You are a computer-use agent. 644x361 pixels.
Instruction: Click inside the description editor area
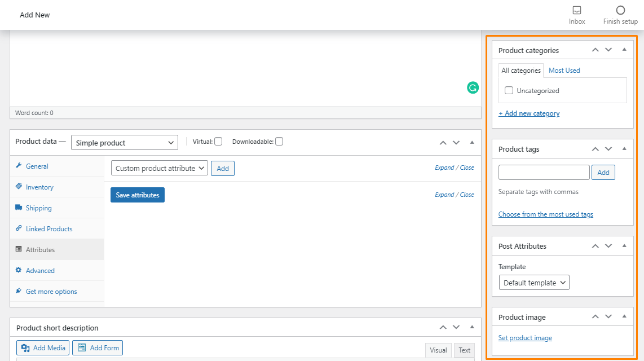pyautogui.click(x=246, y=70)
